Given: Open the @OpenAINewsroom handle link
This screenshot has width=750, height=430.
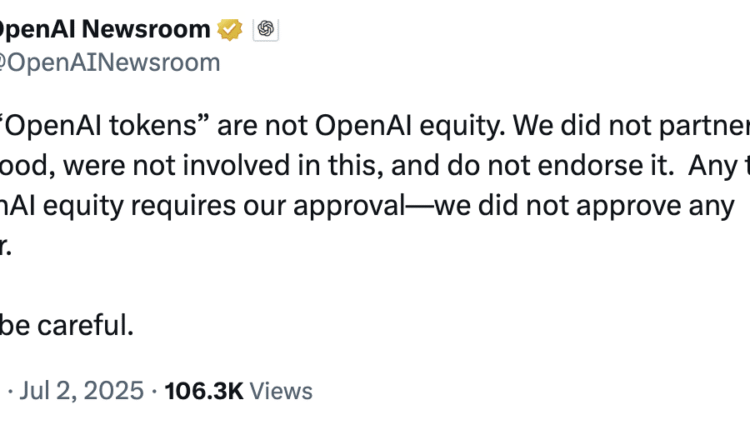Looking at the screenshot, I should pos(110,62).
